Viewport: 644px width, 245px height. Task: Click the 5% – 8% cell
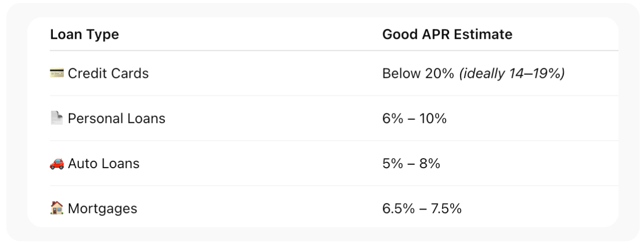(411, 164)
